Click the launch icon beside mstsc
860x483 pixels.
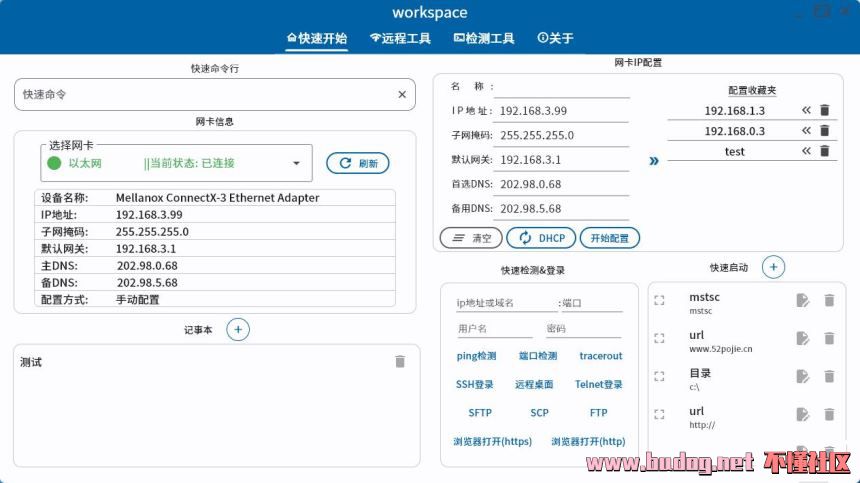click(659, 300)
